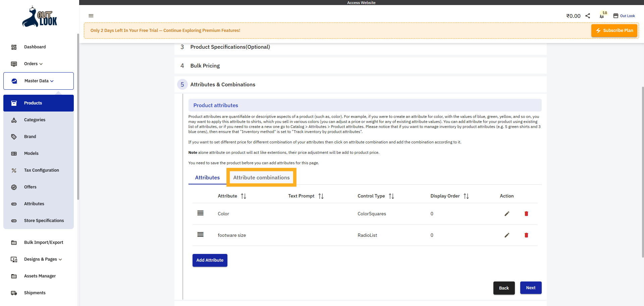Image resolution: width=644 pixels, height=306 pixels.
Task: Click the share icon in header
Action: coord(588,16)
